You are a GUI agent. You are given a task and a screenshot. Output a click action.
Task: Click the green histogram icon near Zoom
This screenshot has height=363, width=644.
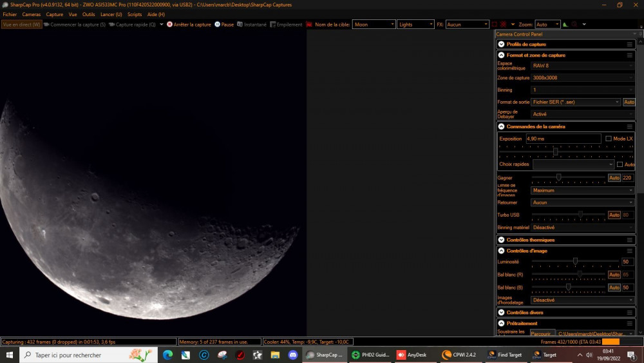pyautogui.click(x=565, y=25)
